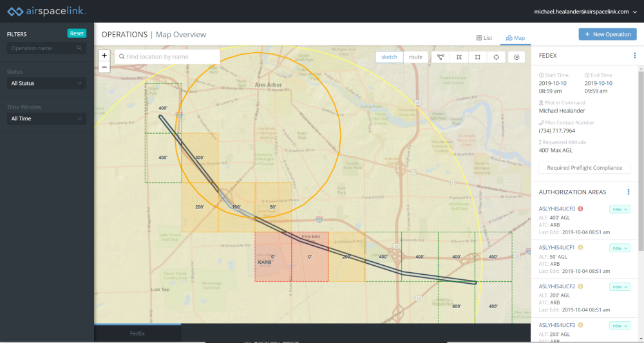Switch to the List view tab
The width and height of the screenshot is (644, 343).
coord(484,38)
